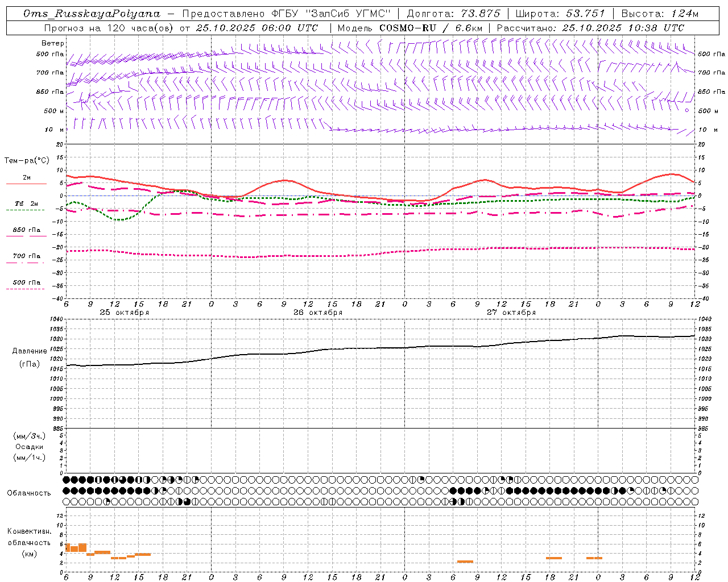The height and width of the screenshot is (582, 728).
Task: Click the date label 27 октября
Action: click(511, 313)
